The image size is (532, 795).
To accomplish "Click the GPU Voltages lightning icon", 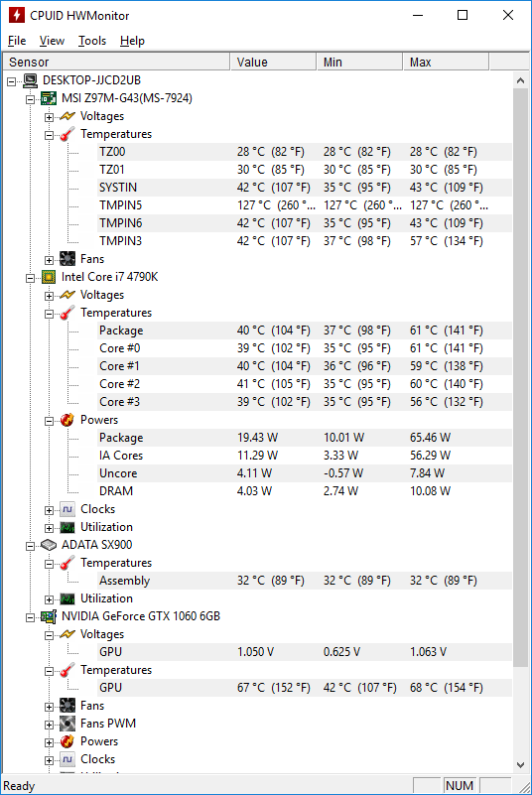I will tap(67, 634).
